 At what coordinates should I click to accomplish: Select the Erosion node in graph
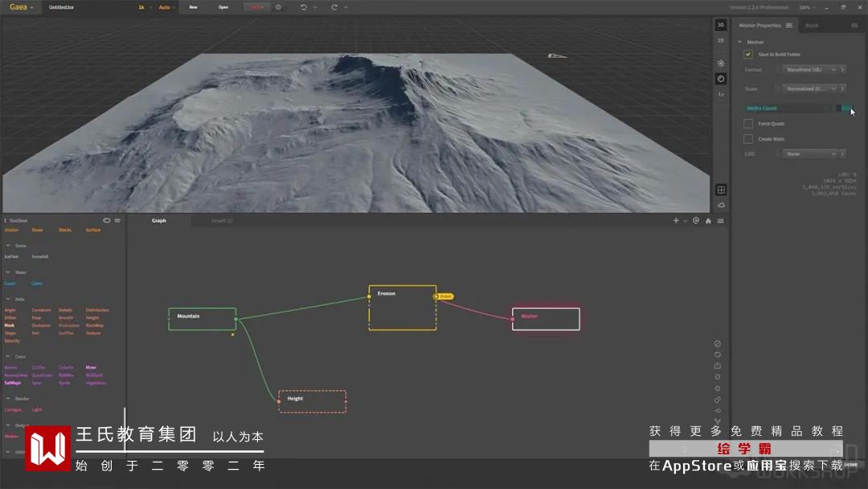[403, 308]
